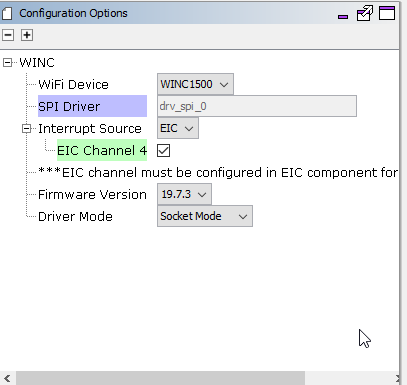Click the drv_spi_0 text field
Image resolution: width=407 pixels, height=385 pixels.
click(x=257, y=106)
